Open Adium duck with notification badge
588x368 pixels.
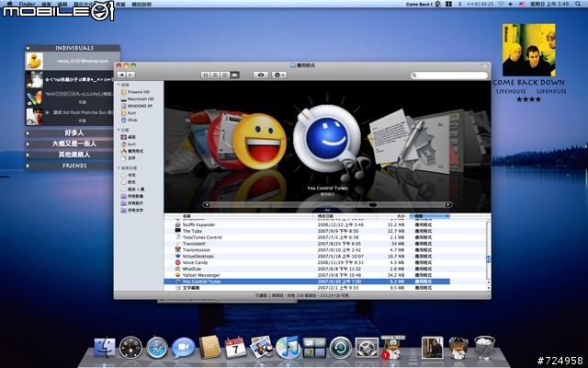pyautogui.click(x=392, y=350)
